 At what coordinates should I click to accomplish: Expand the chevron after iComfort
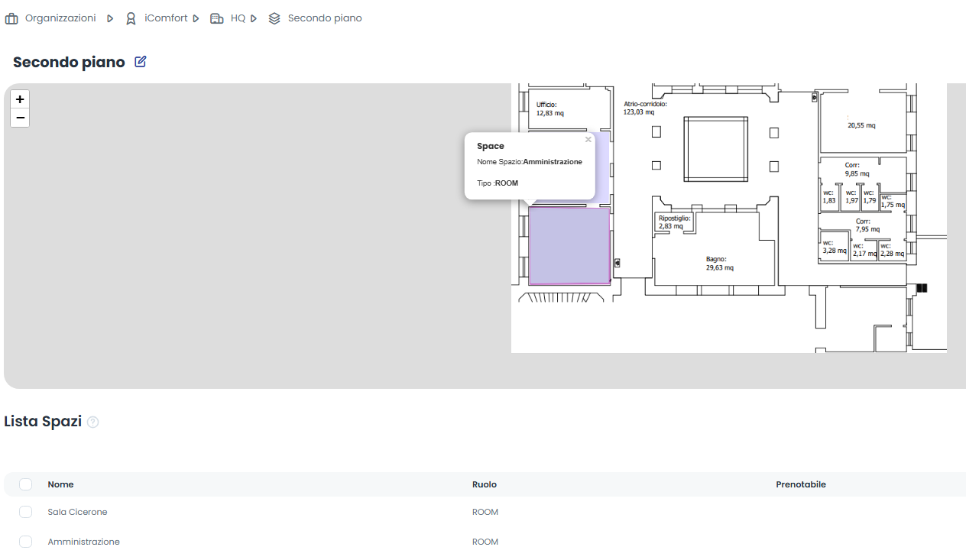tap(196, 18)
